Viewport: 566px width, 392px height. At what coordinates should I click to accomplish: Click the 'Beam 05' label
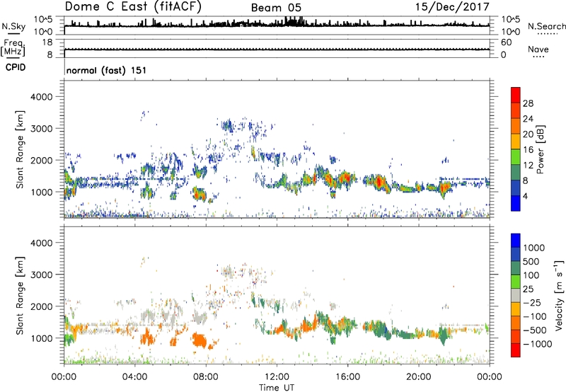click(276, 8)
